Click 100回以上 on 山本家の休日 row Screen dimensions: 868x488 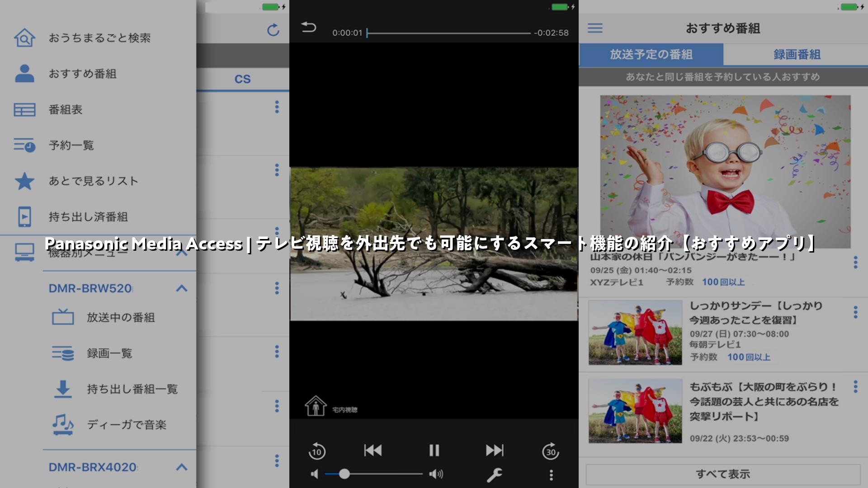pyautogui.click(x=723, y=282)
